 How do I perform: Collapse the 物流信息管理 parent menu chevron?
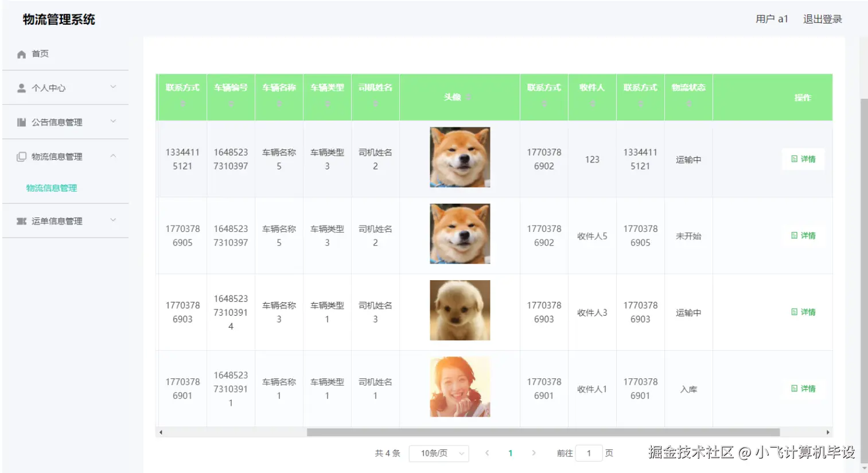[x=113, y=156]
